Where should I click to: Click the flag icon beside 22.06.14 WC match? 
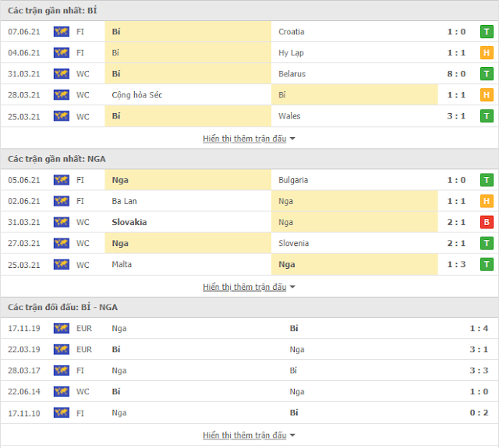[x=62, y=392]
